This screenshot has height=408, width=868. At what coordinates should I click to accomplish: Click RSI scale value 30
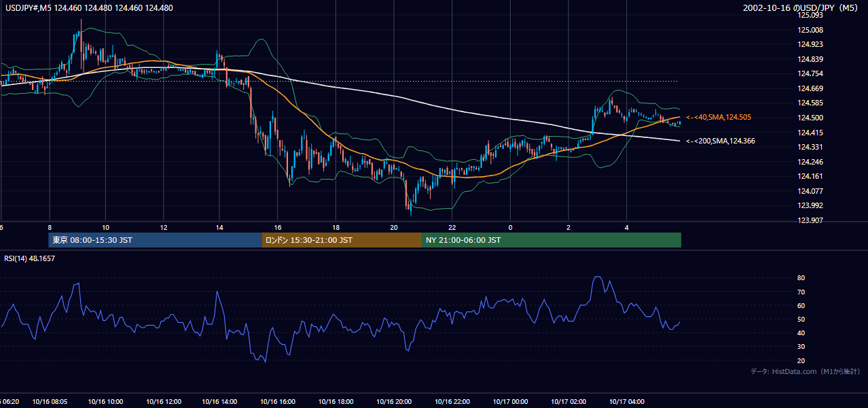coord(801,347)
